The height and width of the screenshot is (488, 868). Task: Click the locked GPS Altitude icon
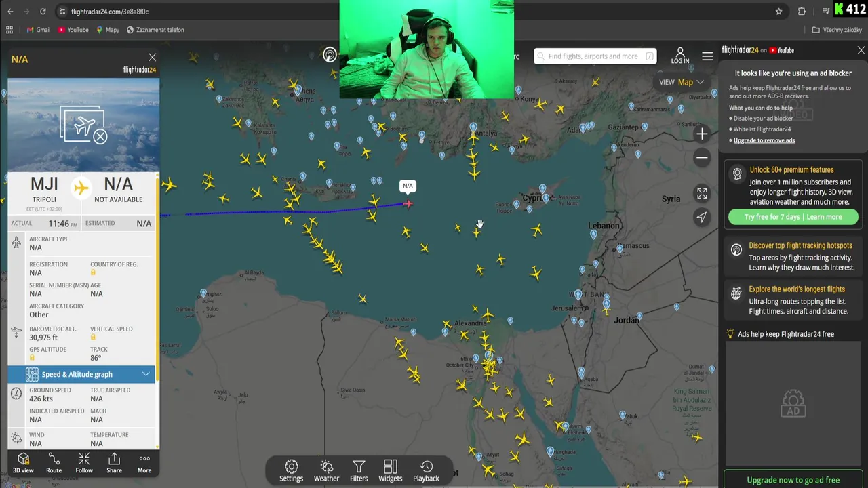(x=33, y=358)
